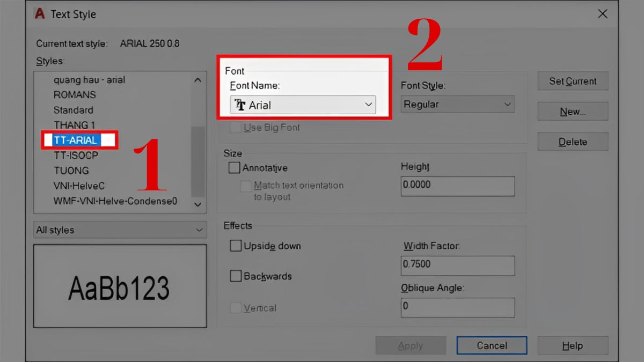644x362 pixels.
Task: Close the Text Style dialog
Action: click(x=603, y=14)
